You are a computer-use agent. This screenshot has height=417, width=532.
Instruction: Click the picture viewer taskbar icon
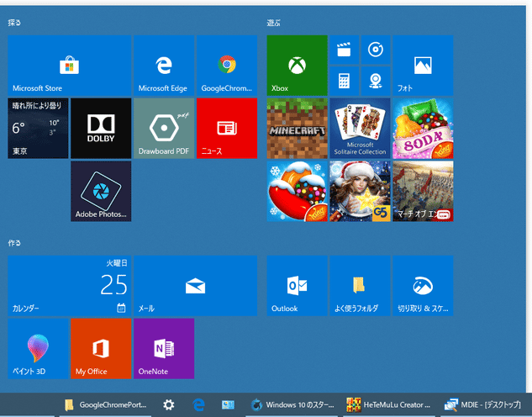228,404
